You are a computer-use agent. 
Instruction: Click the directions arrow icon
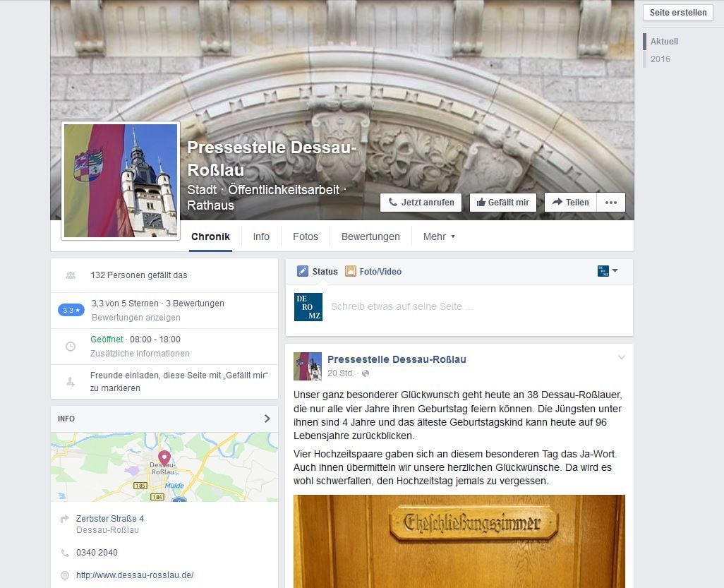(x=65, y=519)
